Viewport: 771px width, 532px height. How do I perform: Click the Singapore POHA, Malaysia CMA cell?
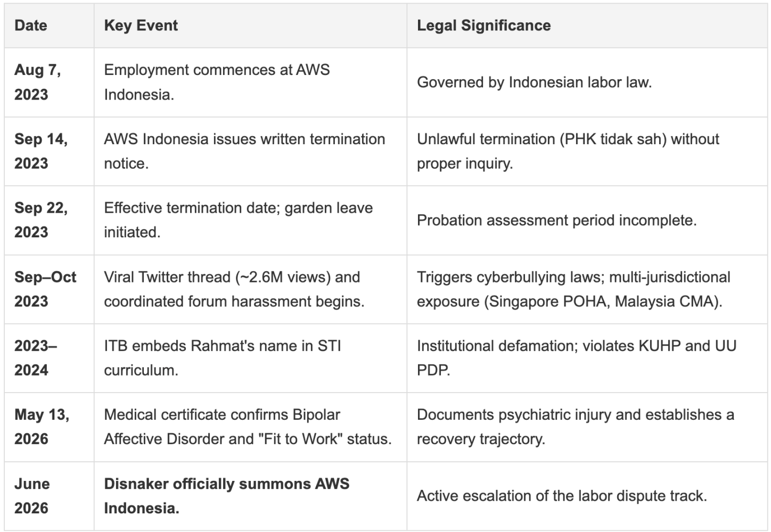pos(587,289)
